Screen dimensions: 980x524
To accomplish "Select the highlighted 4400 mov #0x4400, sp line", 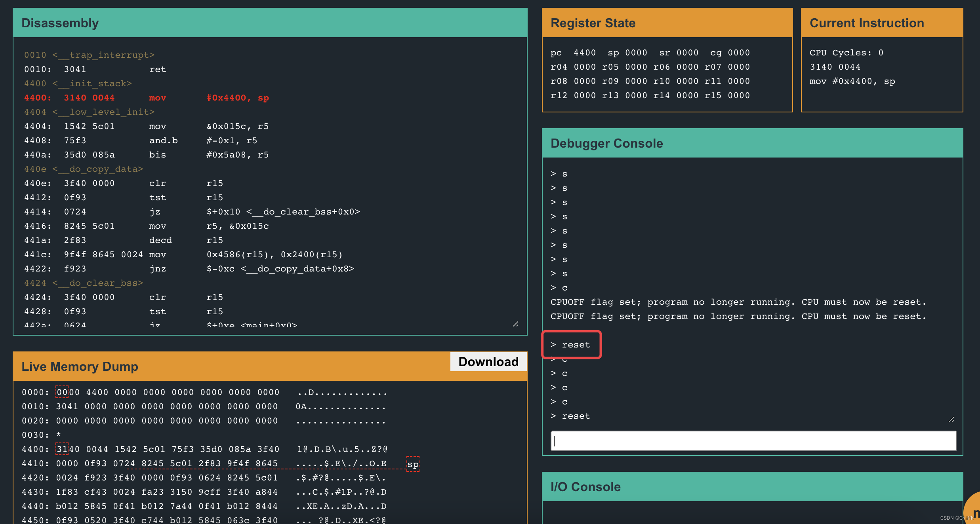I will pos(147,98).
